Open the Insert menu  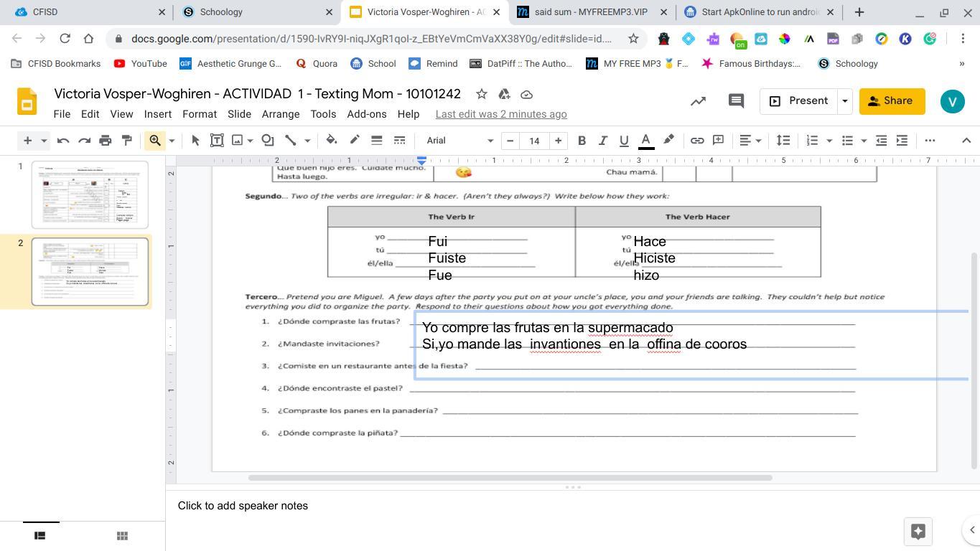tap(157, 114)
